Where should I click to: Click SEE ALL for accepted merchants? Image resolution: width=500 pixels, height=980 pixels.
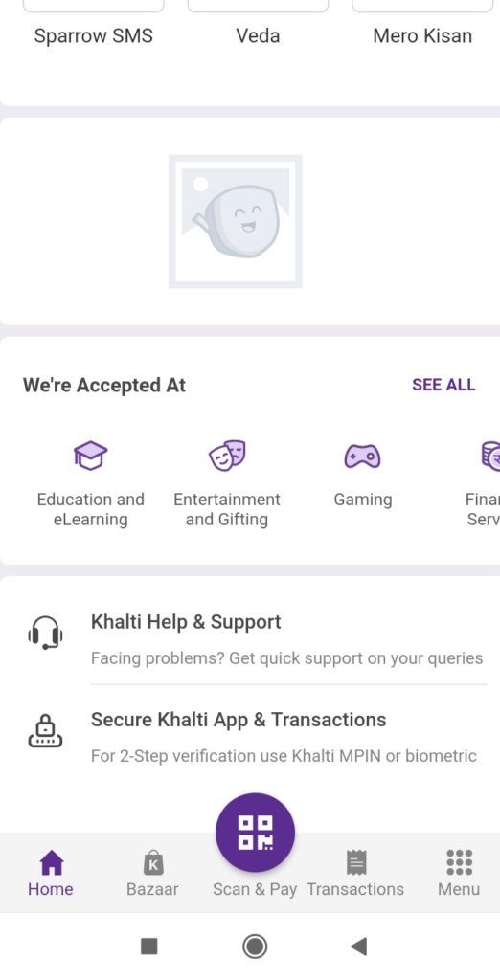(443, 385)
